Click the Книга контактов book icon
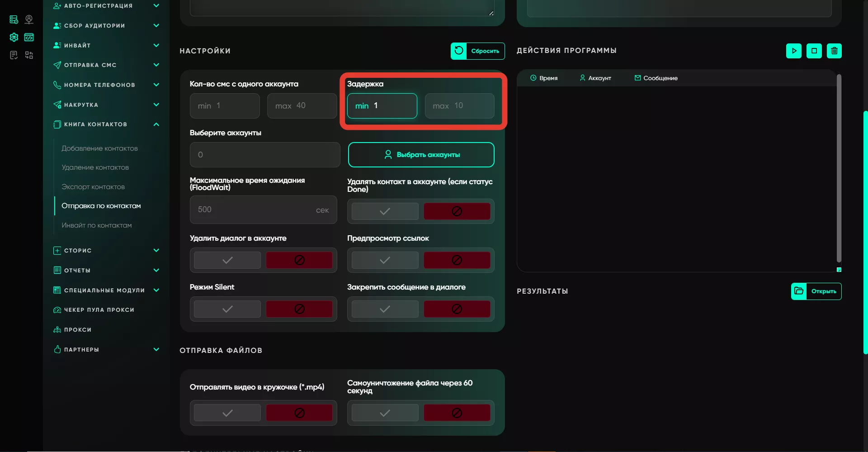868x452 pixels. [x=57, y=124]
